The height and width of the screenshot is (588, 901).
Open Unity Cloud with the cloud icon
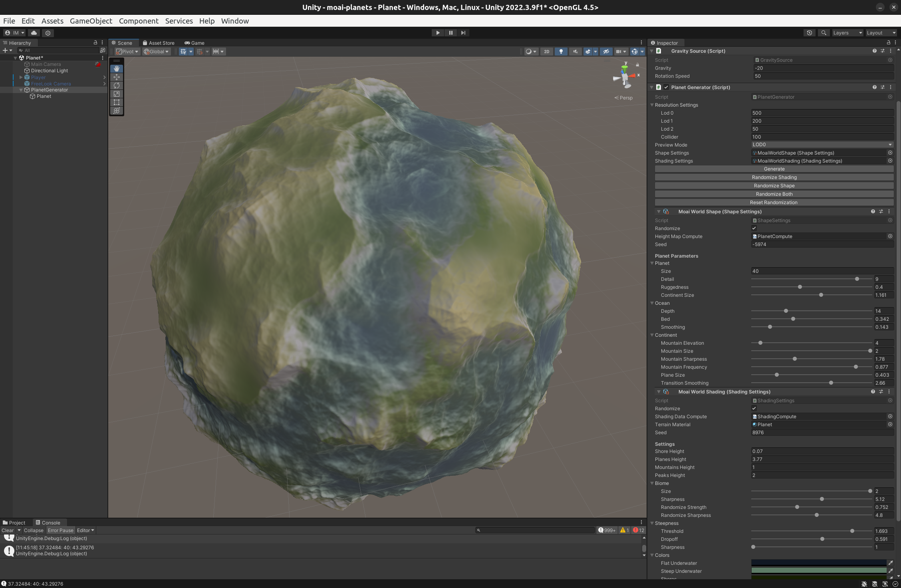(34, 33)
